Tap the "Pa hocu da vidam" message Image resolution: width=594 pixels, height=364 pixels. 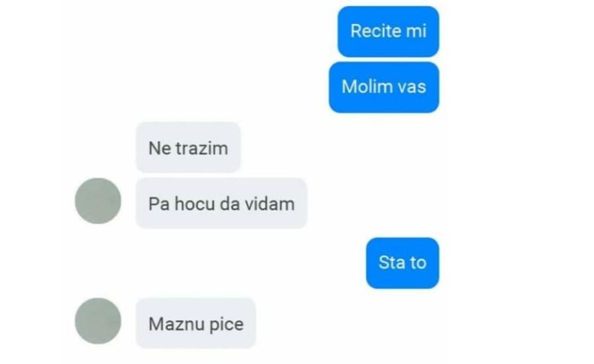(x=221, y=203)
